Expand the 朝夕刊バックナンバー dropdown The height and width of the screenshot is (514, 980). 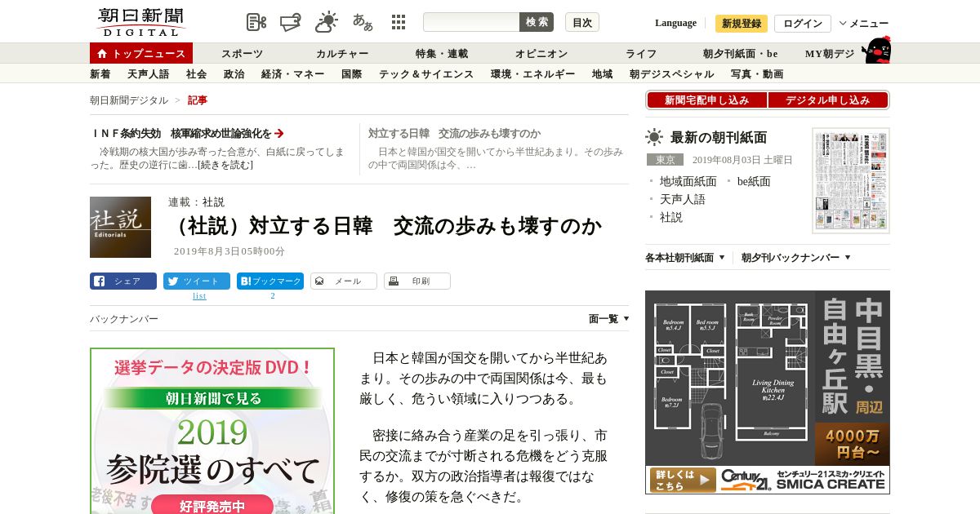[796, 258]
